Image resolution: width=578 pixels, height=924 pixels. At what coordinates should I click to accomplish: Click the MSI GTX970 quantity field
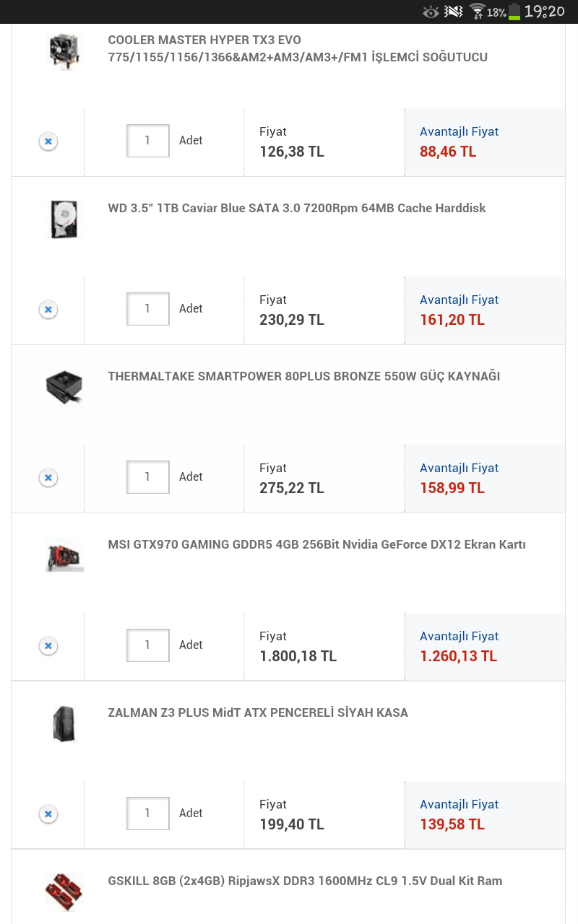point(147,645)
